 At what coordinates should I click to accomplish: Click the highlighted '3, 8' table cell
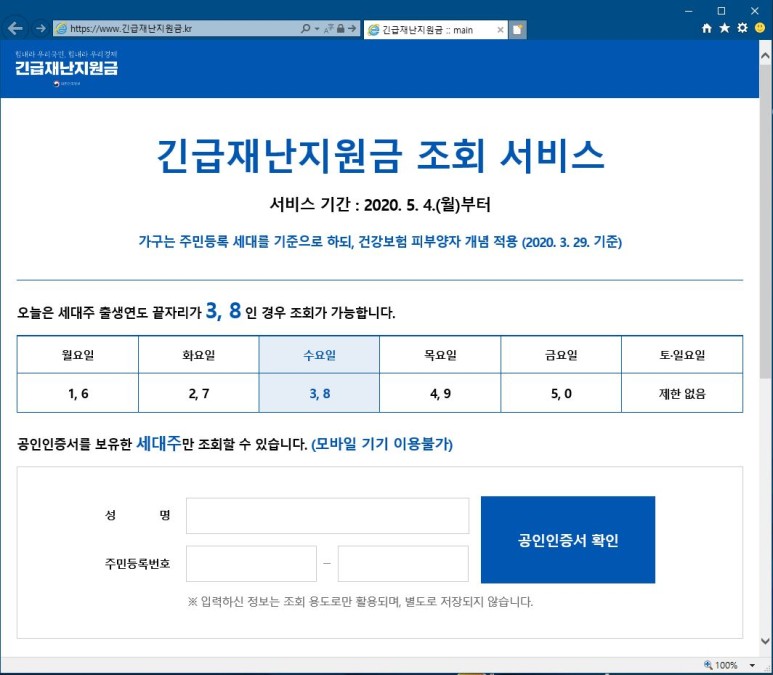[319, 393]
